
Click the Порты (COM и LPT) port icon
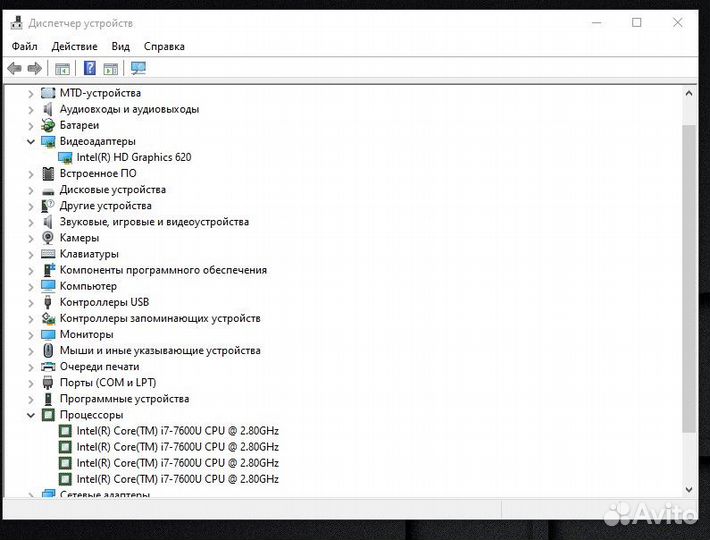click(x=48, y=382)
